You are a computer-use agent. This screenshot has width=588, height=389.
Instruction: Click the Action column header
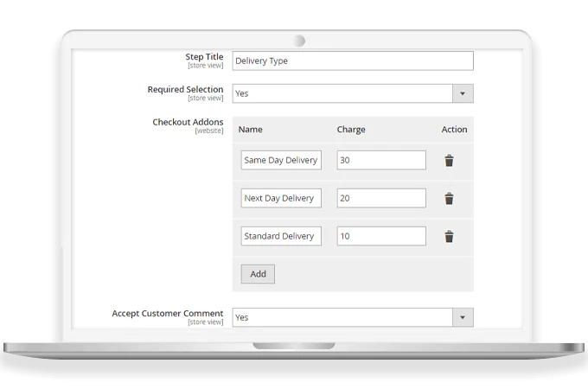pyautogui.click(x=454, y=130)
